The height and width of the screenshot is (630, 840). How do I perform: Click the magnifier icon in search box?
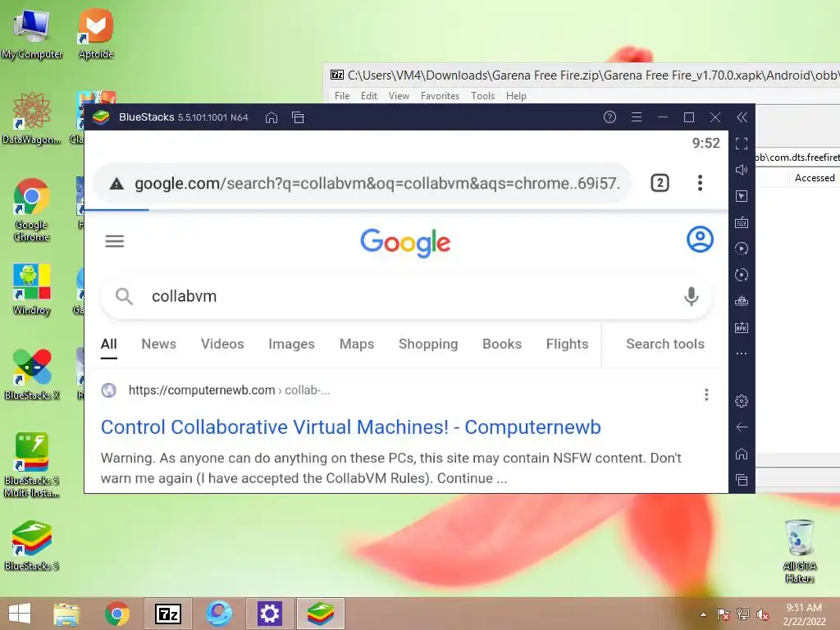(x=125, y=296)
